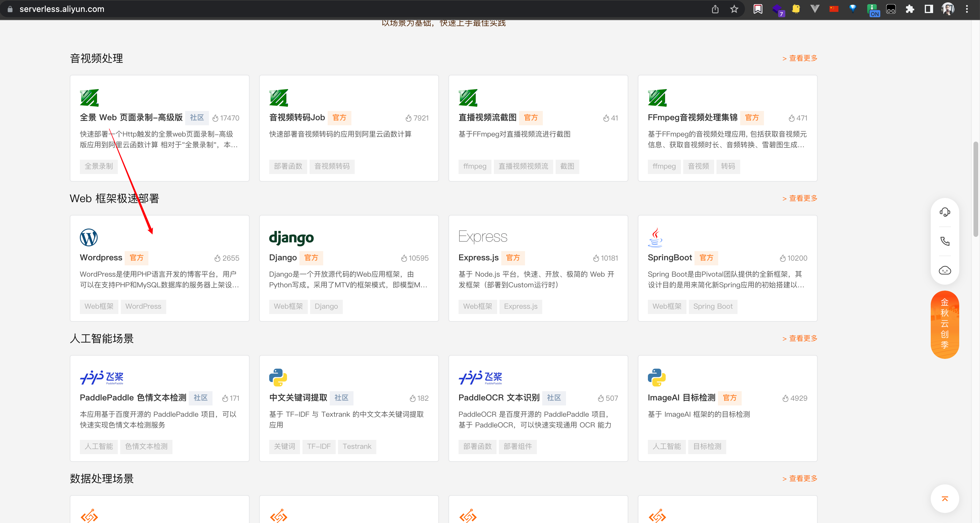The height and width of the screenshot is (523, 980).
Task: Click the PaddlePaddle logo on PaddleOCR card
Action: tap(480, 377)
